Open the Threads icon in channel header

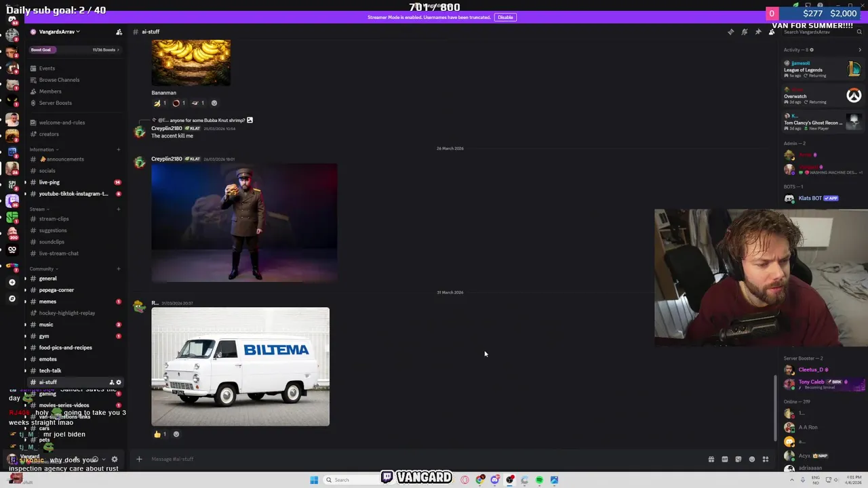pyautogui.click(x=730, y=32)
